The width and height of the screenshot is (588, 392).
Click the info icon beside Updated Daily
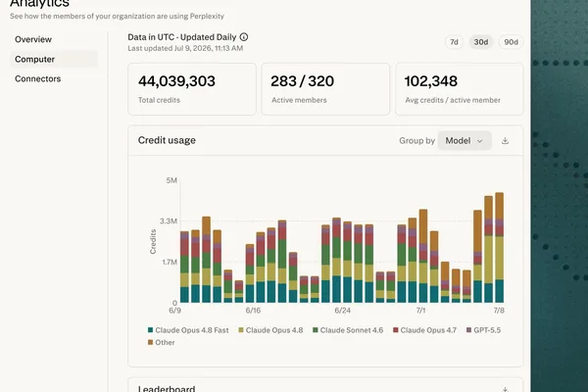pos(244,37)
